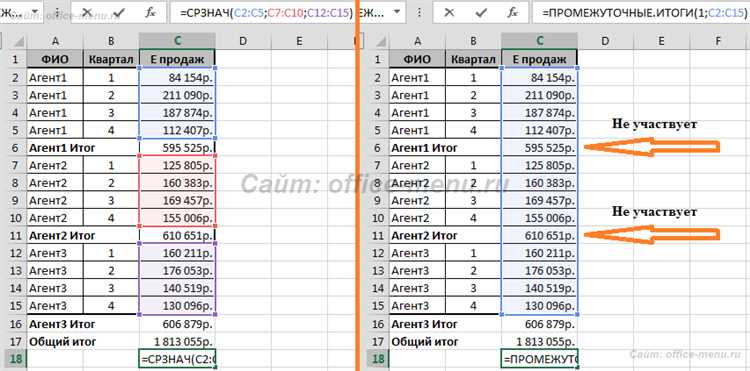Click the ФИО header in ПРОМЕЖУТОЧНЫЕ.ИТОГИ sheet
This screenshot has width=750, height=371.
coord(418,59)
